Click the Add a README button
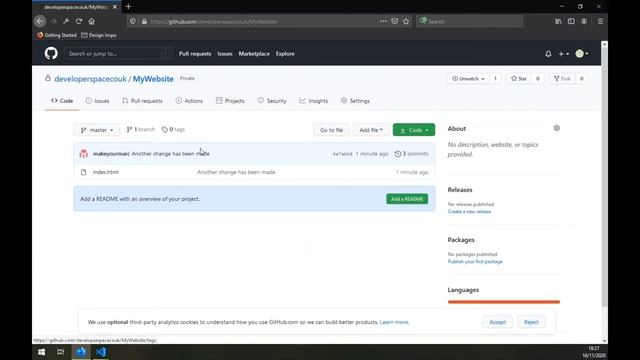The width and height of the screenshot is (640, 360). (407, 199)
